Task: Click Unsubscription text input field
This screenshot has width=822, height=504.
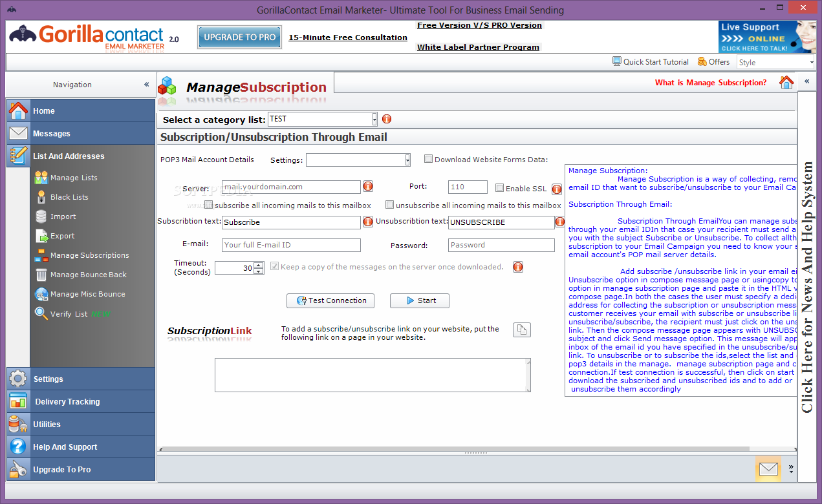Action: [x=501, y=222]
